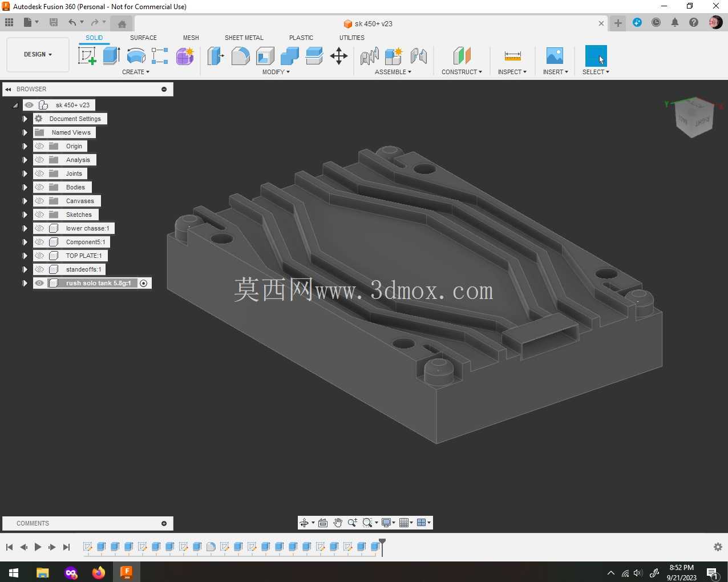Select the Pan hand tool
Image resolution: width=728 pixels, height=582 pixels.
338,523
